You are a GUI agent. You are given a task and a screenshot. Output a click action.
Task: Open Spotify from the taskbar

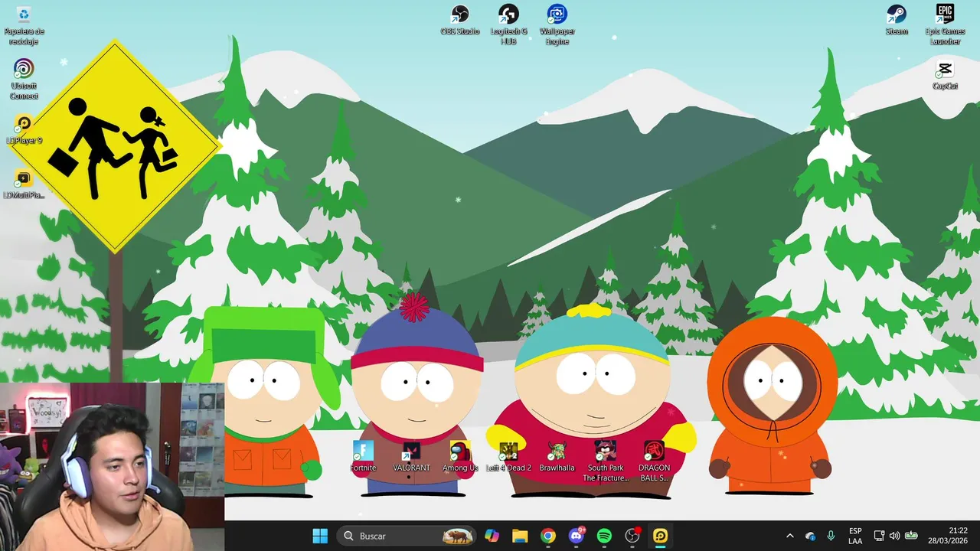point(604,536)
